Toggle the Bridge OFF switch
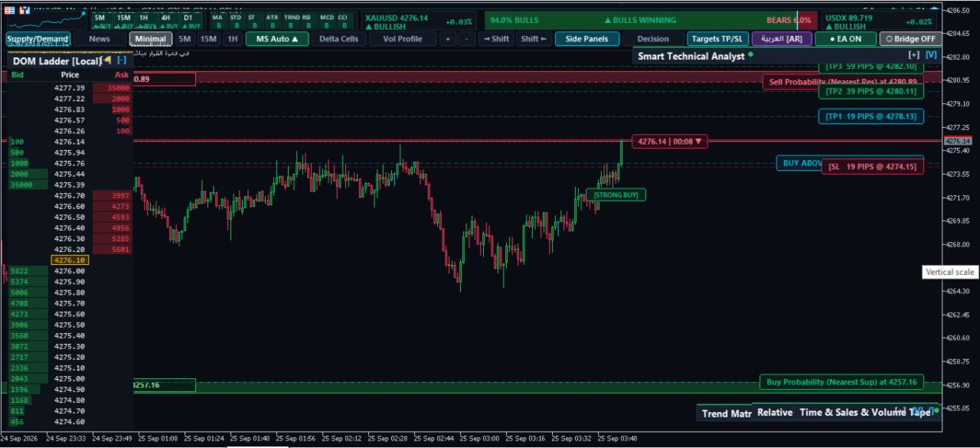This screenshot has height=448, width=980. click(x=910, y=39)
